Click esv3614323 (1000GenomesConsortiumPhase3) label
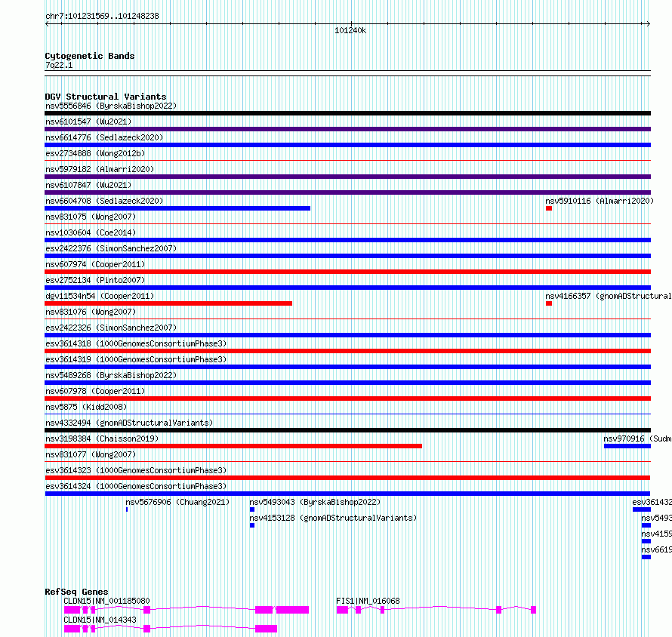The width and height of the screenshot is (672, 637). tap(136, 470)
